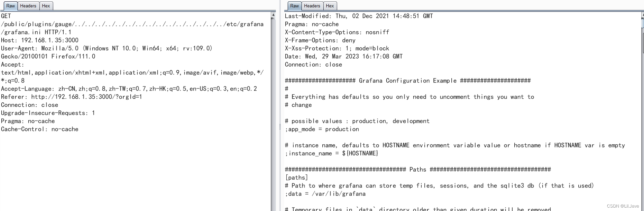Click the ;data = /var/lib/grafana line
Viewport: 644px width, 211px height.
325,194
